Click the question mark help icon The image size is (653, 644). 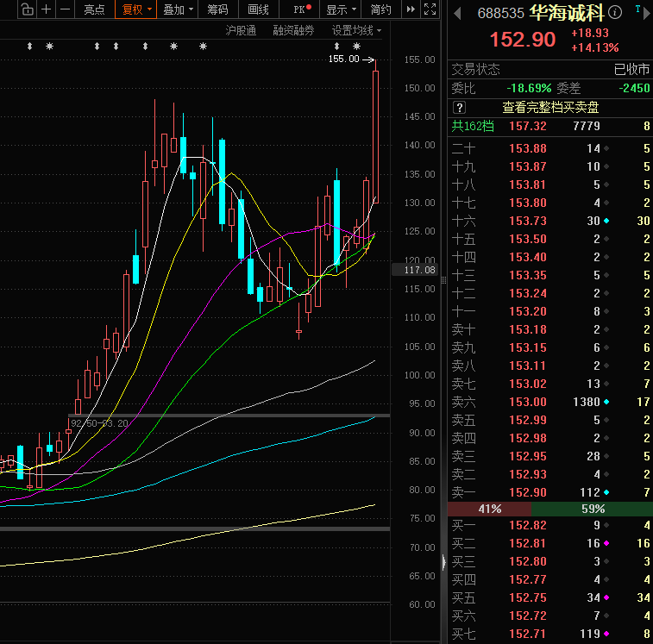(x=459, y=108)
